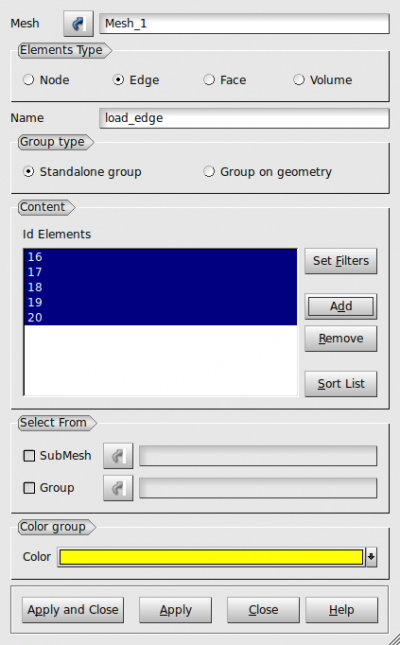This screenshot has height=645, width=400.
Task: Select the Volume element type
Action: (323, 80)
